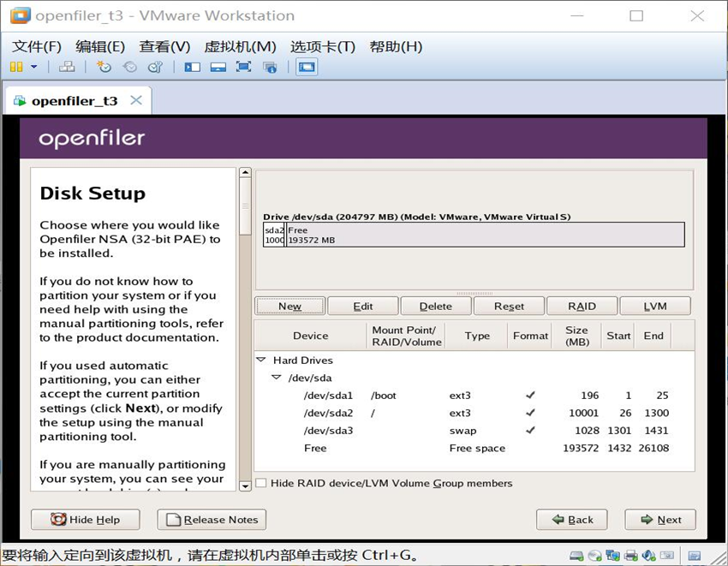This screenshot has height=566, width=728.
Task: Open the 查看(V) menu
Action: click(x=164, y=46)
